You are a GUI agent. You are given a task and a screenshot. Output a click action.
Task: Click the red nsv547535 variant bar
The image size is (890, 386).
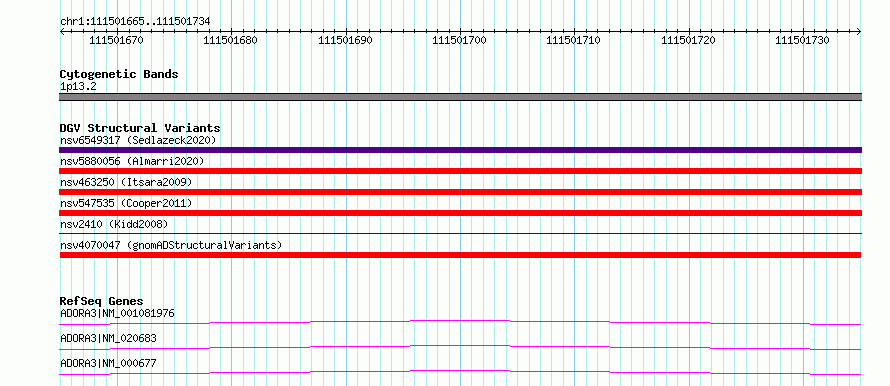(x=460, y=213)
